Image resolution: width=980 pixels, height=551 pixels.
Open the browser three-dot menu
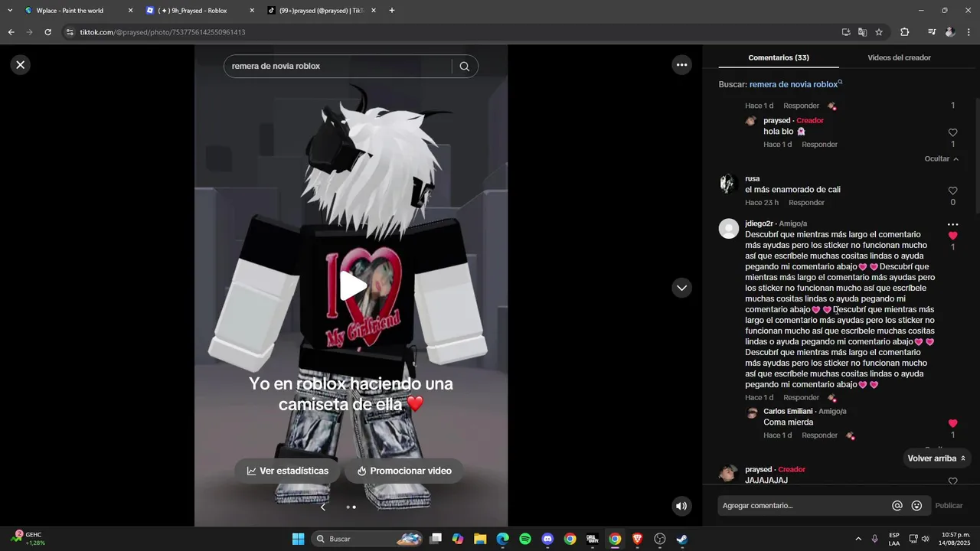(969, 32)
